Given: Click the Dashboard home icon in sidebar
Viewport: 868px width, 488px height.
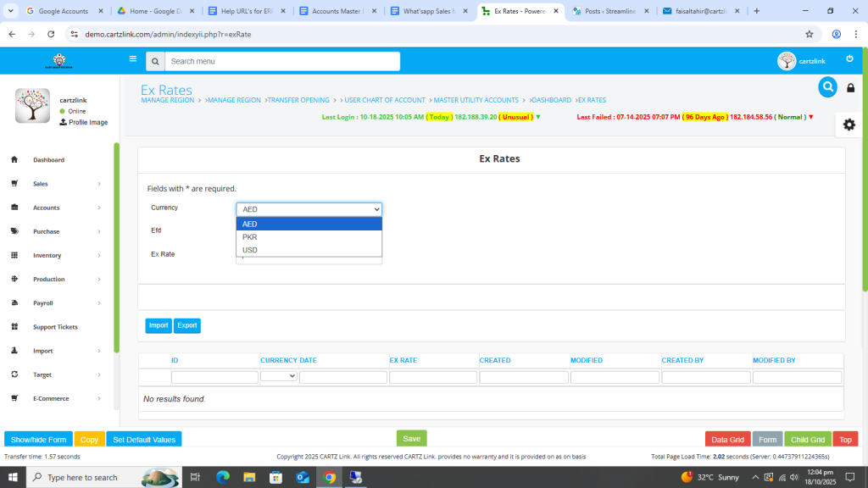Looking at the screenshot, I should click(14, 160).
